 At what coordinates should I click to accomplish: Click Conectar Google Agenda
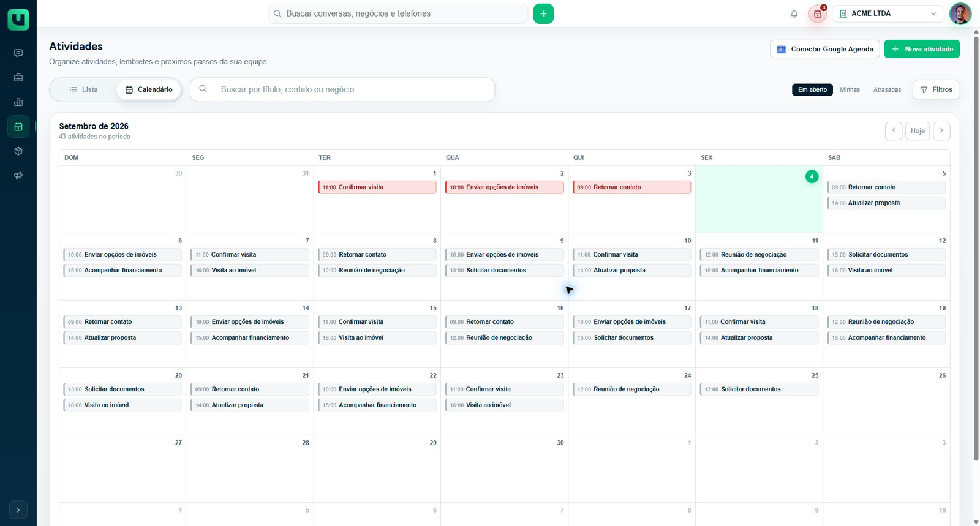coord(825,49)
